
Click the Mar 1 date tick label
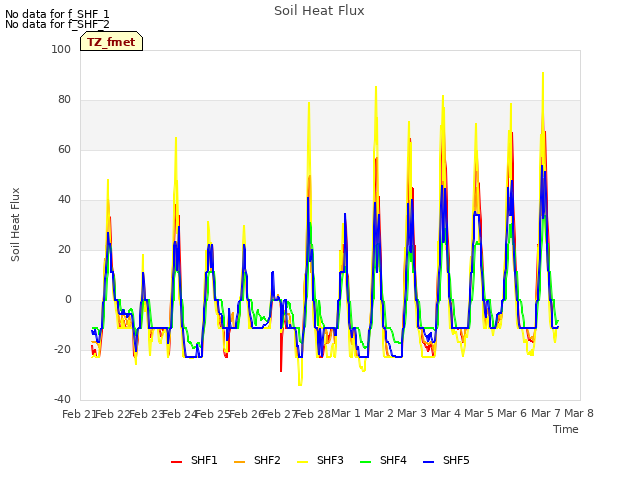346,413
